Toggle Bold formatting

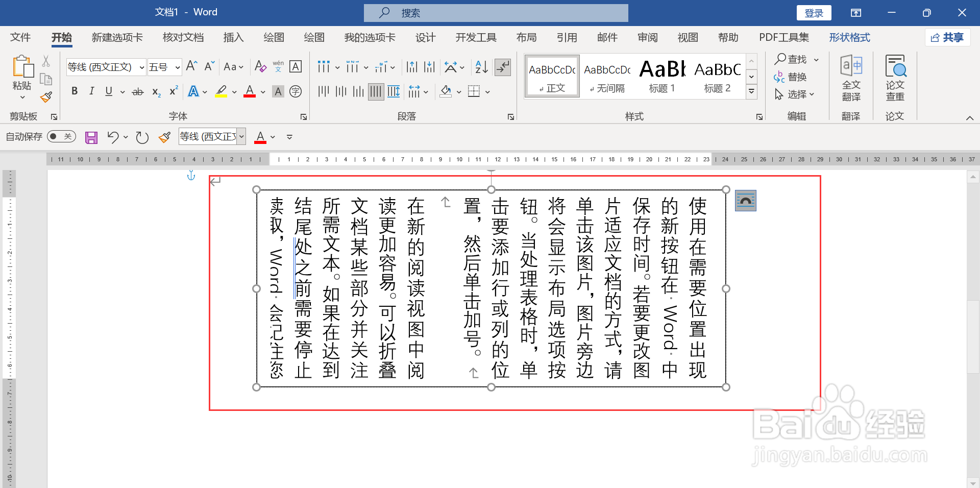pyautogui.click(x=75, y=91)
